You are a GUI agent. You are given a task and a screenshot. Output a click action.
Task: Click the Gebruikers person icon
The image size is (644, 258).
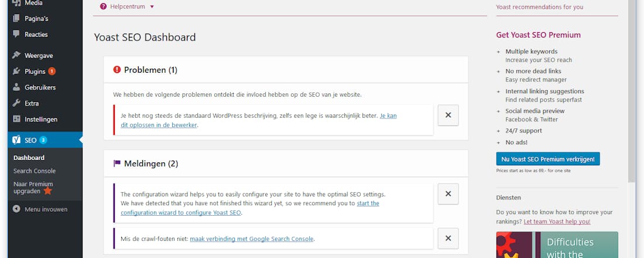tap(16, 87)
